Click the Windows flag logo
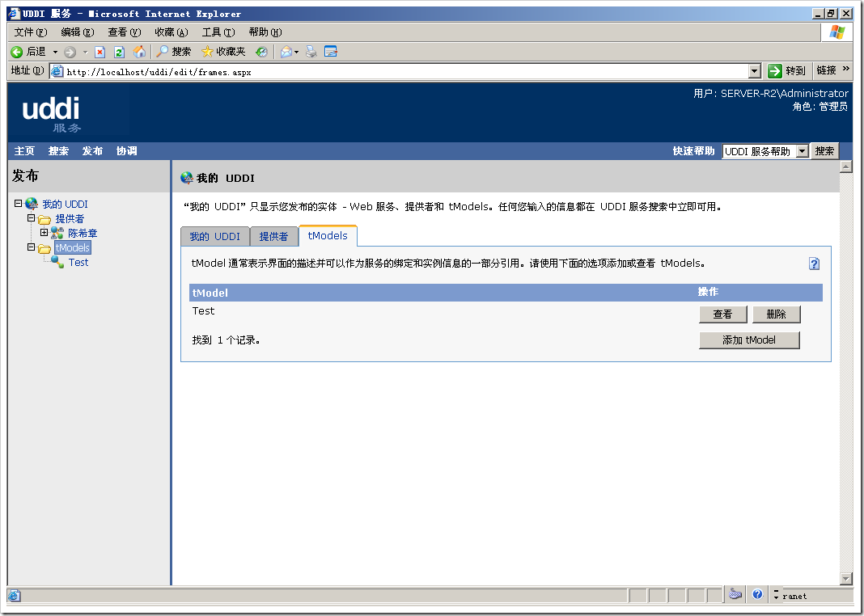 [x=837, y=32]
